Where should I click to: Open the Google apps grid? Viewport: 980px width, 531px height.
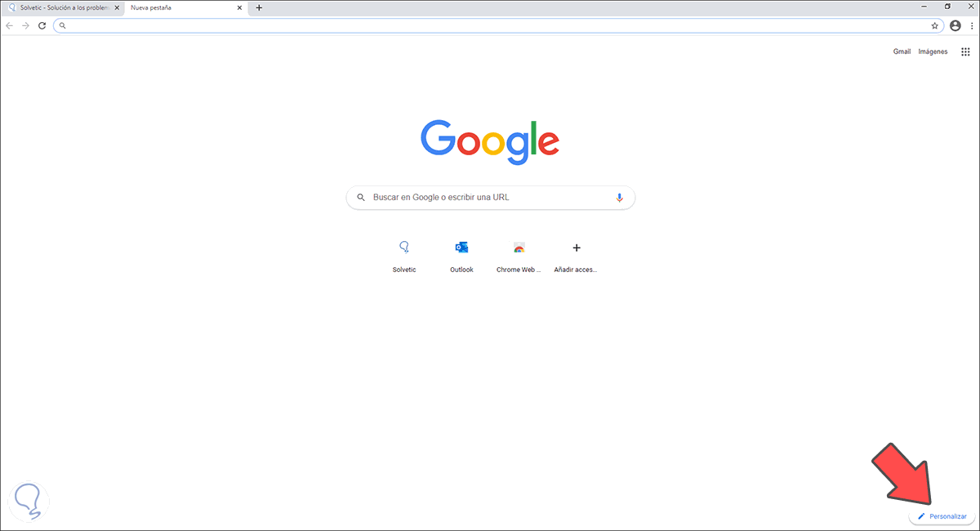tap(965, 51)
